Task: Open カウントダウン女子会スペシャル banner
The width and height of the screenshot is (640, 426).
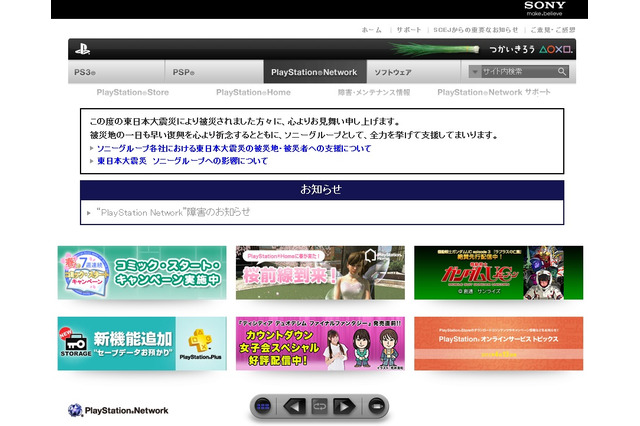Action: (320, 344)
